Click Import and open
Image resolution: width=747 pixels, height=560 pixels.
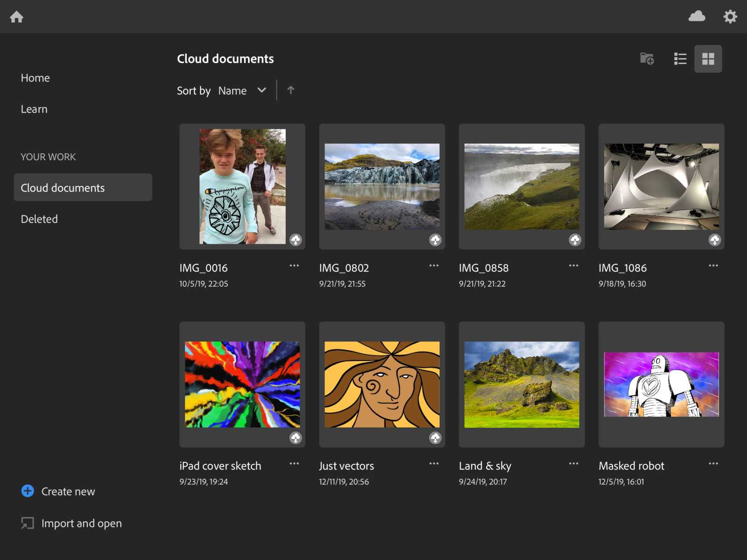(81, 523)
